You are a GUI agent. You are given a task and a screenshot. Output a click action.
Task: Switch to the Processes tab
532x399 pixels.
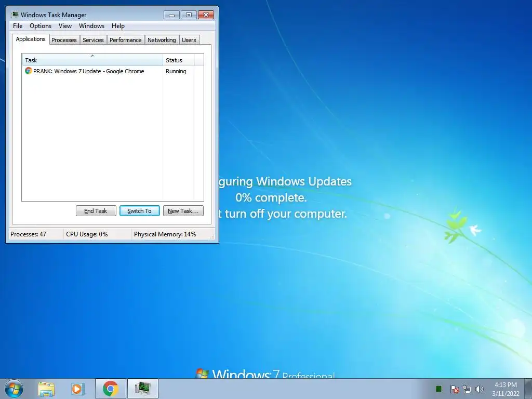coord(64,40)
